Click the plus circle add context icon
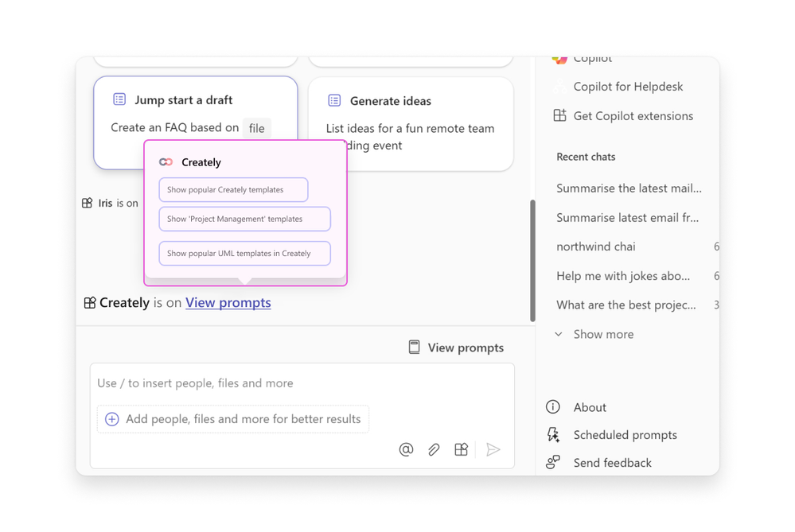 click(x=112, y=419)
